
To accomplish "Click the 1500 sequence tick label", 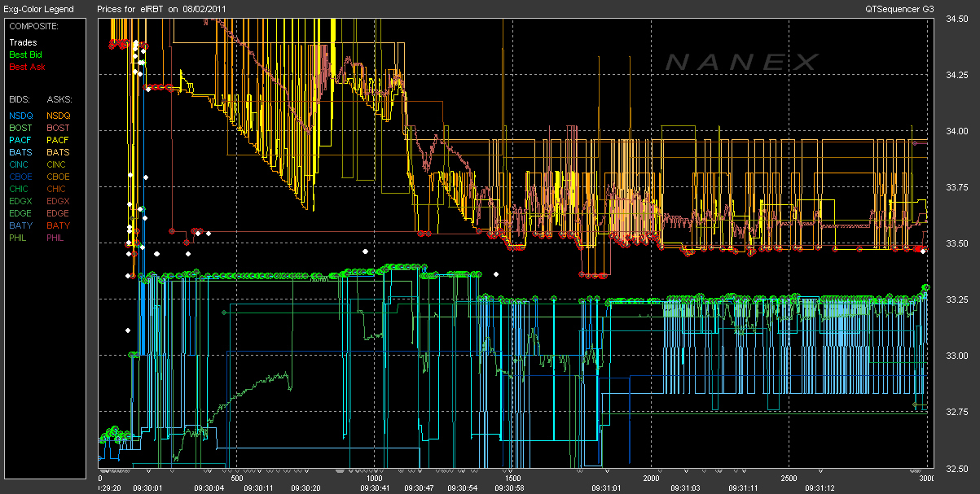I will [x=513, y=479].
